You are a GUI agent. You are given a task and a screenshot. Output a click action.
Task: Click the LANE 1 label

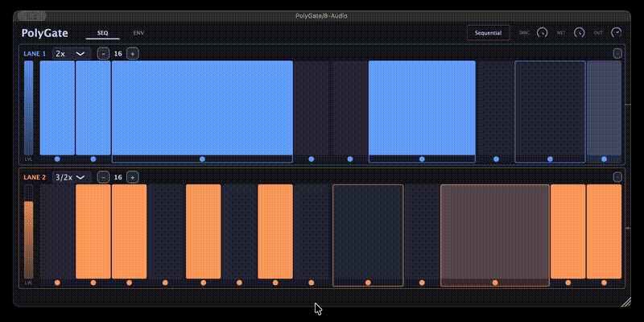pyautogui.click(x=35, y=53)
